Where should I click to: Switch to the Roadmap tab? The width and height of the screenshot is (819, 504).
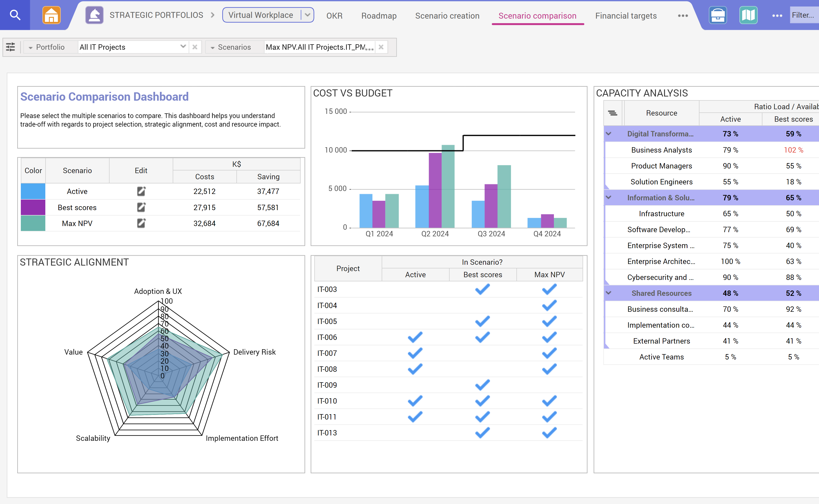379,15
